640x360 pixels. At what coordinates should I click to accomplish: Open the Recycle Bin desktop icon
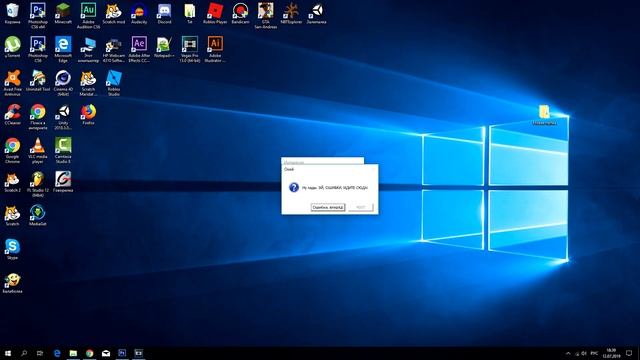point(12,13)
